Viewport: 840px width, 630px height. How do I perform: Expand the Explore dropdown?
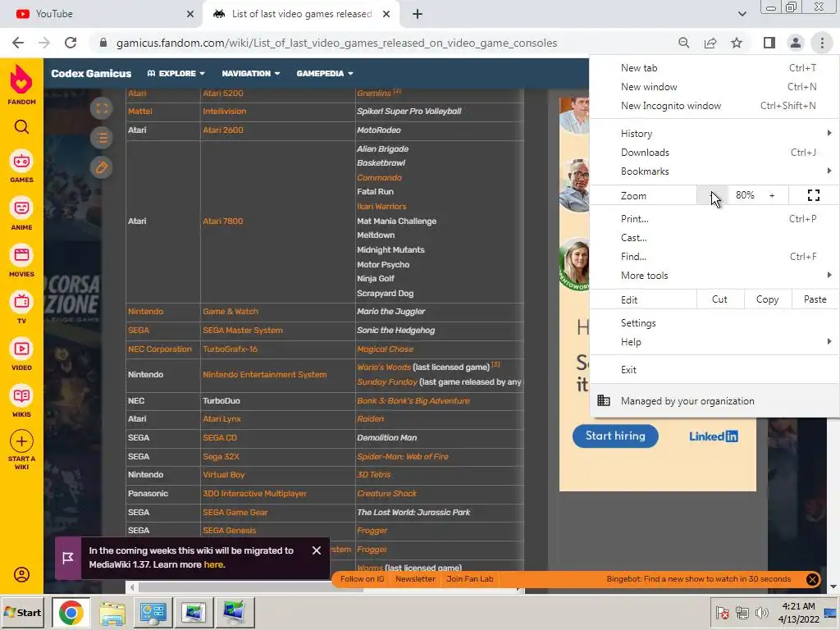pyautogui.click(x=176, y=73)
